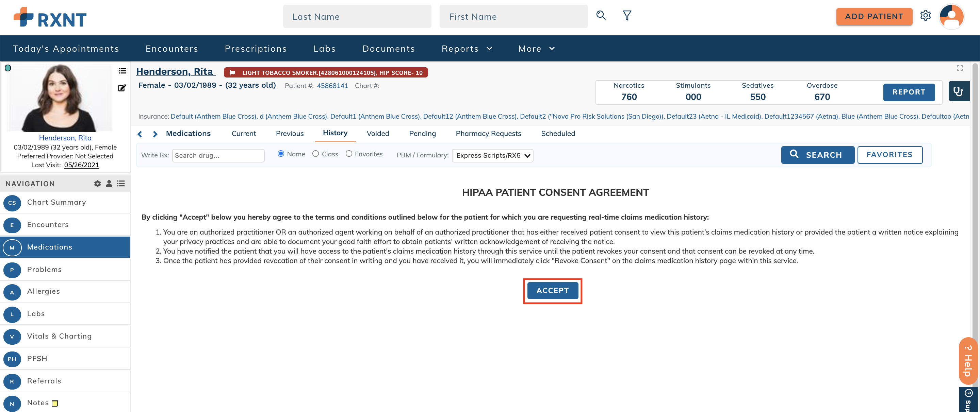Viewport: 980px width, 412px height.
Task: Select the Vitals & Charting icon in sidebar
Action: coord(12,337)
